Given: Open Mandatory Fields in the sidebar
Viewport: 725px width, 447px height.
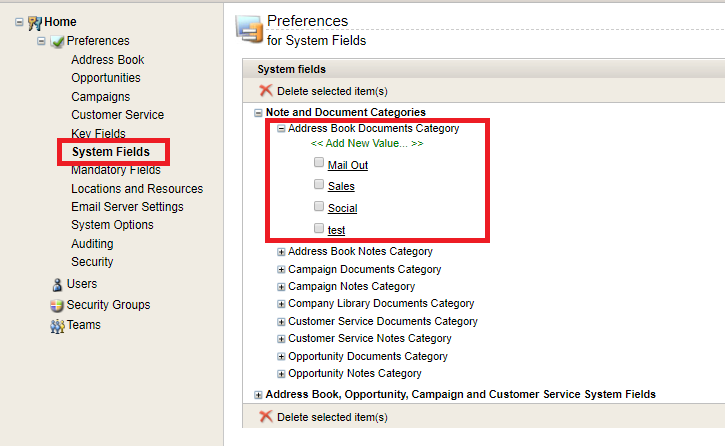Looking at the screenshot, I should pos(116,170).
